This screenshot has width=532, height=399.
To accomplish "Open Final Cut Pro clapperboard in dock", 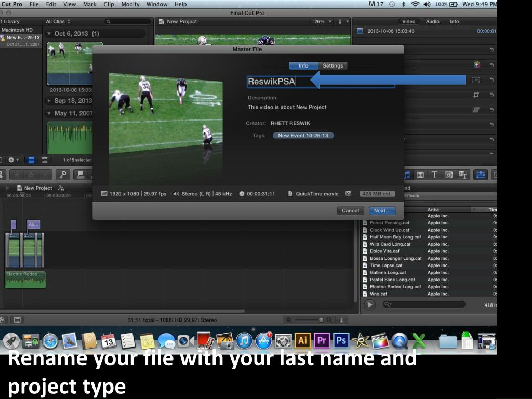I will (380, 340).
